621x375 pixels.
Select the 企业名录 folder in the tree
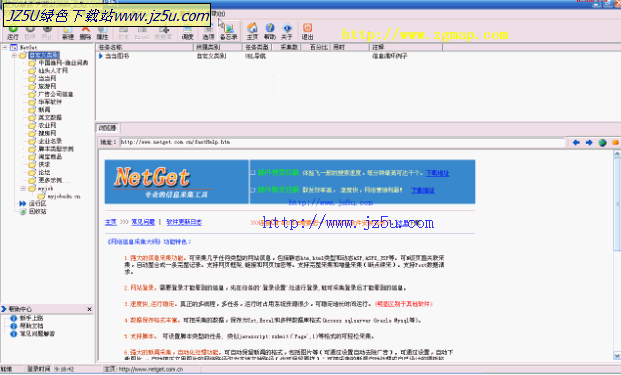50,141
